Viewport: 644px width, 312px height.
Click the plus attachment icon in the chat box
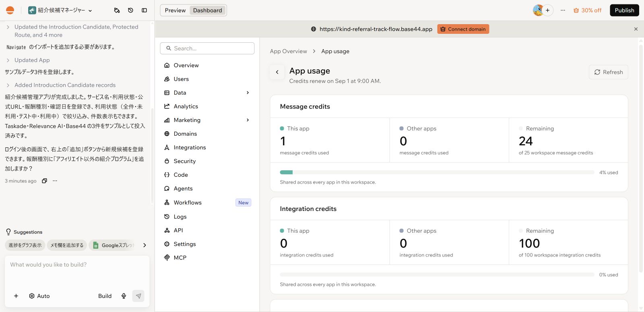coord(16,296)
